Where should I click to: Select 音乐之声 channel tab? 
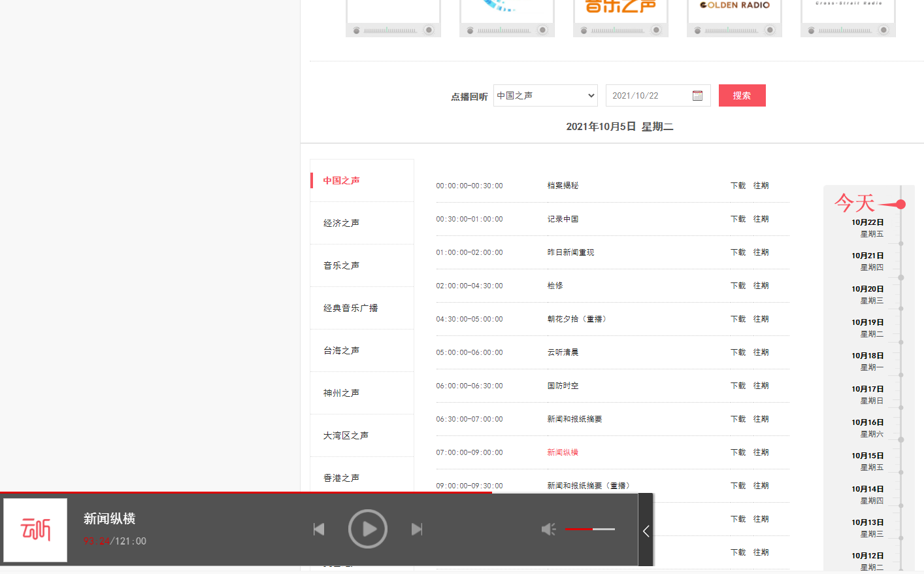[362, 265]
